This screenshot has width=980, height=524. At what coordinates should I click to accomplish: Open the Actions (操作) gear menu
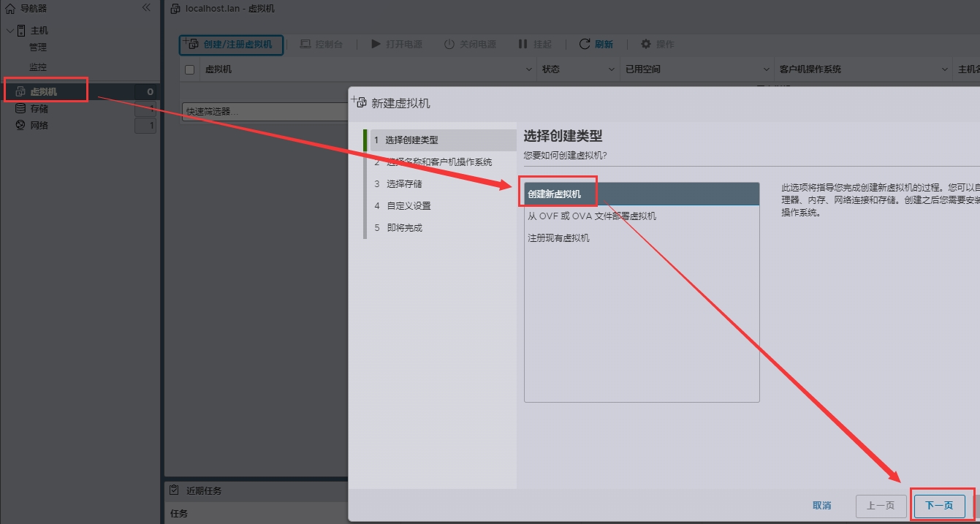tap(645, 45)
